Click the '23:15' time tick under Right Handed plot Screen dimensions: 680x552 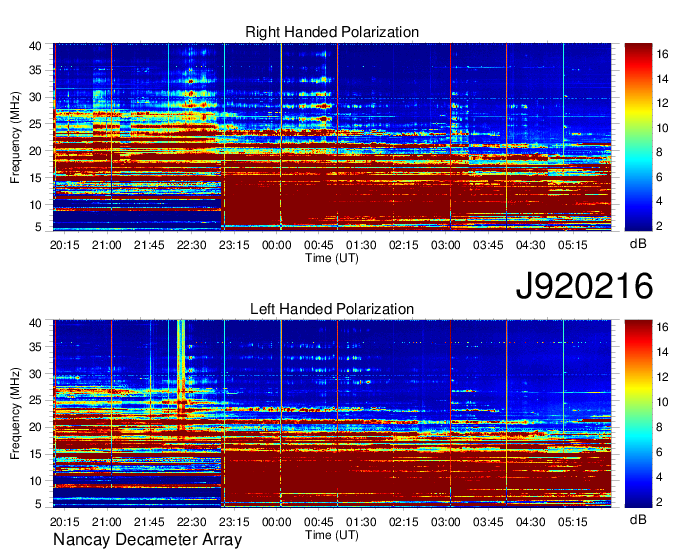234,245
